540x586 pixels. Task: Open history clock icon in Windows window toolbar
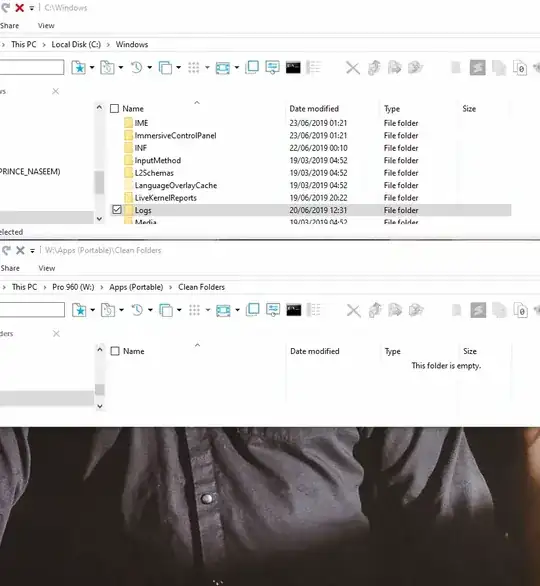[136, 68]
